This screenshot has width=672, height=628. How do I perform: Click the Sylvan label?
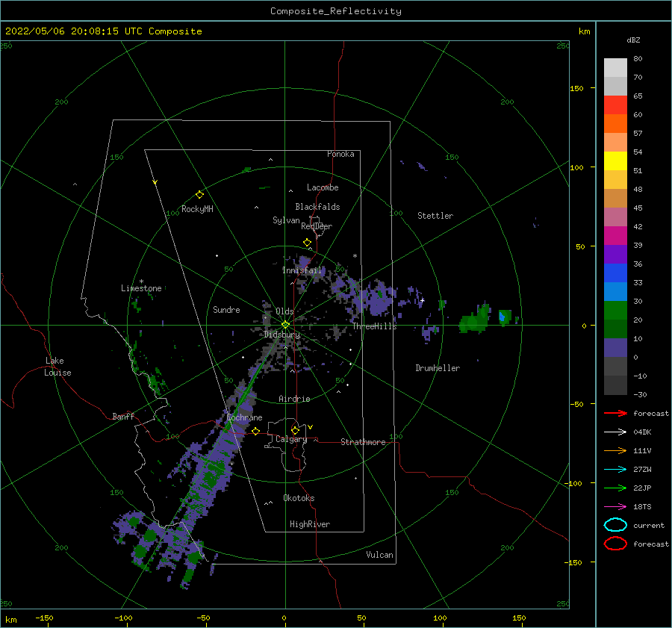286,220
